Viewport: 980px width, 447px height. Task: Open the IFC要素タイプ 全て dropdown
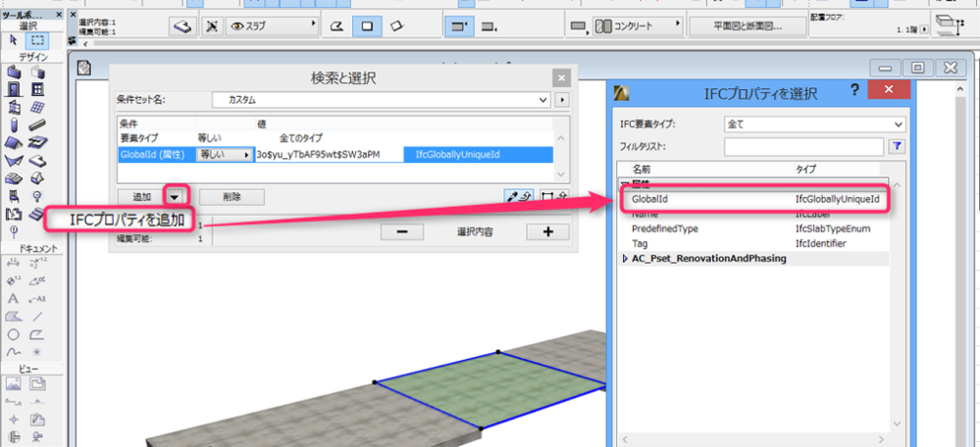point(814,124)
